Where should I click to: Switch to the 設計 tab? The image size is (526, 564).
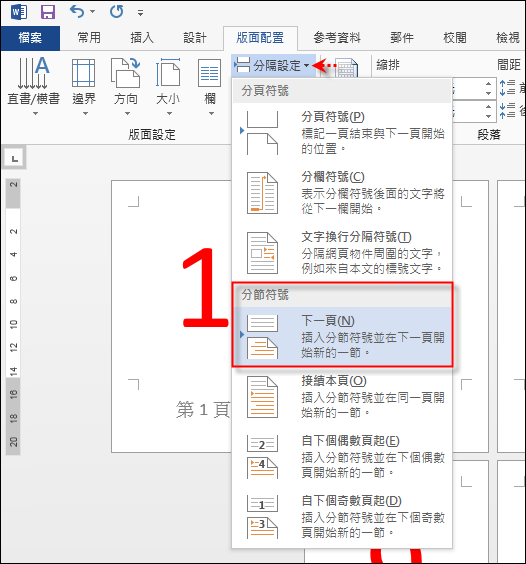[195, 38]
